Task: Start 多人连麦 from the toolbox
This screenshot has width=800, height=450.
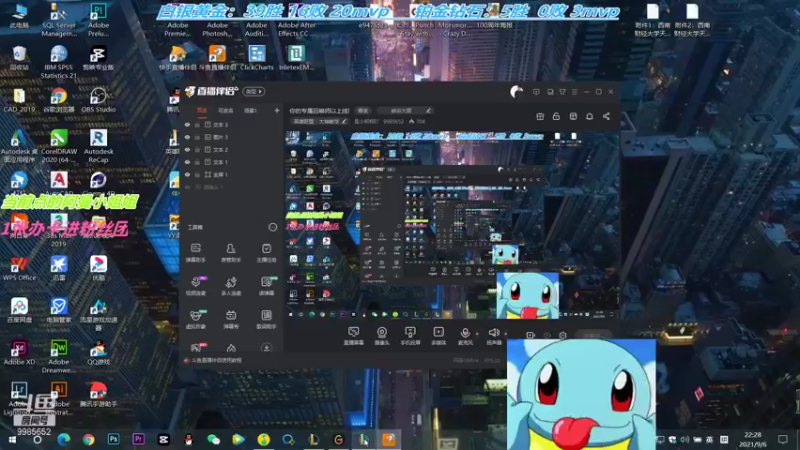Action: point(231,286)
